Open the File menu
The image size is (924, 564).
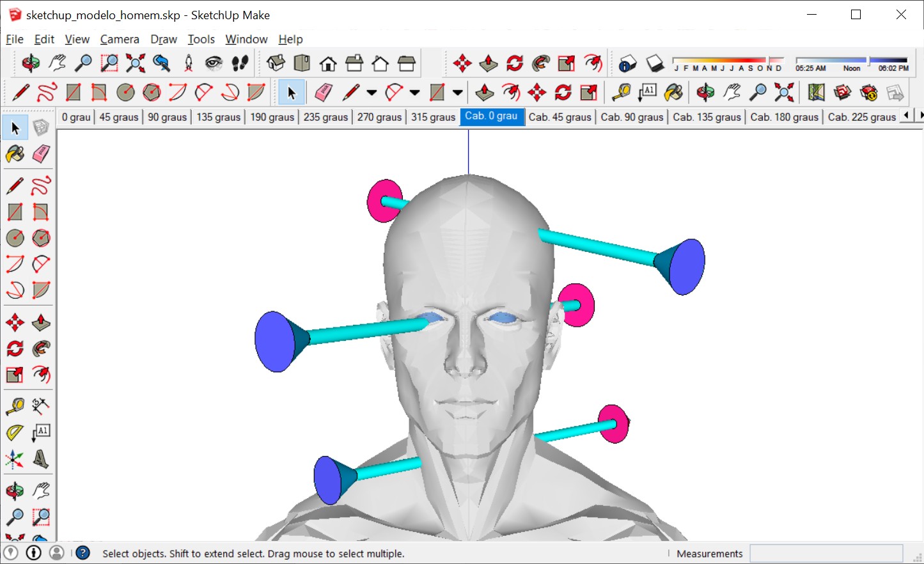tap(15, 39)
